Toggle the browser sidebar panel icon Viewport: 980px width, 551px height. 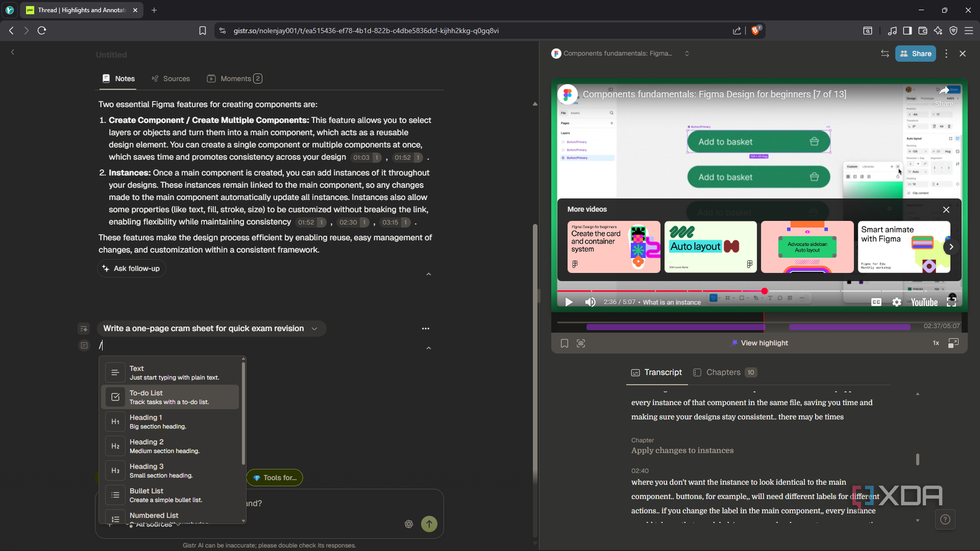[x=908, y=31]
